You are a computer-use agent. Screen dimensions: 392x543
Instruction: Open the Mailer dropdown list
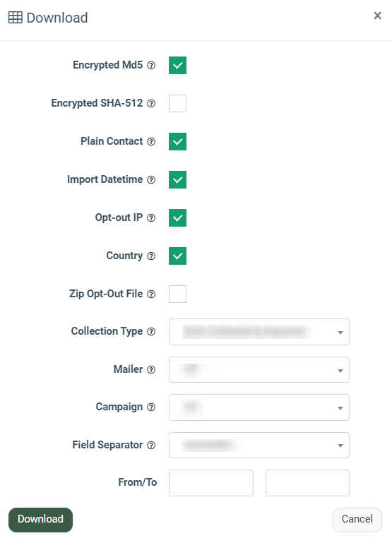pyautogui.click(x=259, y=370)
